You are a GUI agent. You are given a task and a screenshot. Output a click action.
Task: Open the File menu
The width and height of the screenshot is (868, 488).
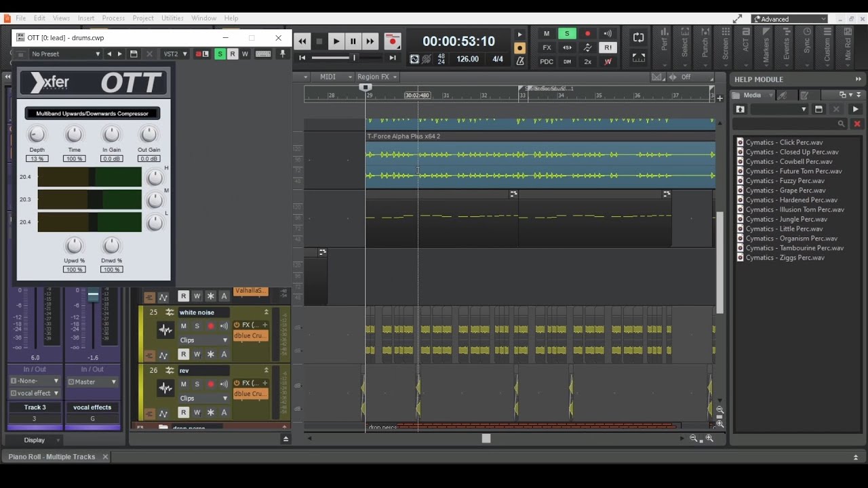[20, 18]
